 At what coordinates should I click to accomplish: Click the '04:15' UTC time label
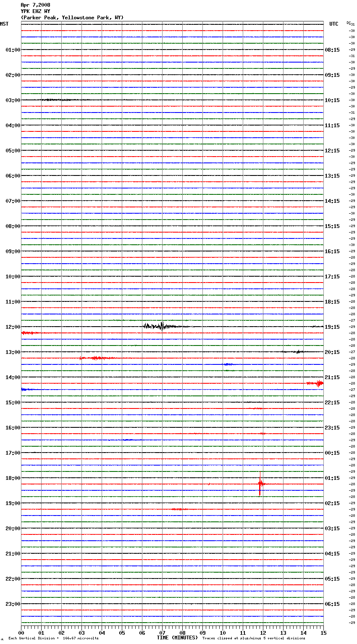332,554
